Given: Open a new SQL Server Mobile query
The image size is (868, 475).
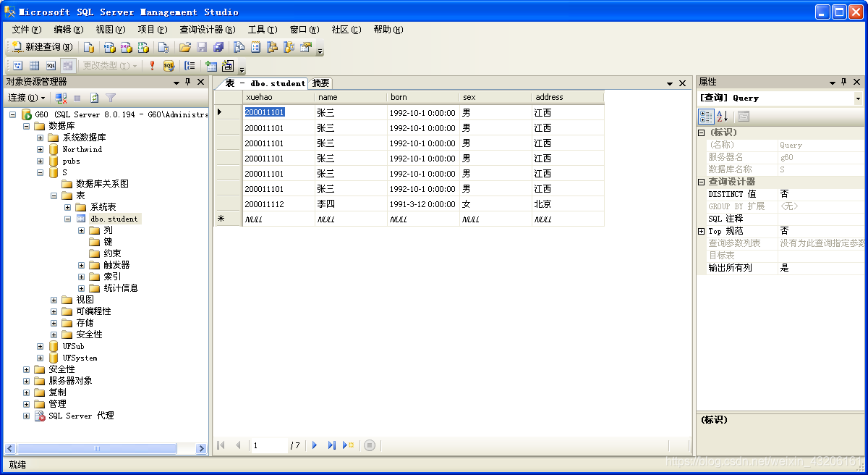Looking at the screenshot, I should [x=163, y=47].
